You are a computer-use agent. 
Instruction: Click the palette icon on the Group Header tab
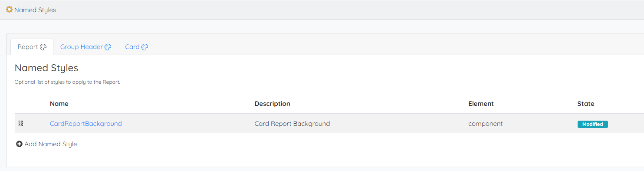click(108, 47)
